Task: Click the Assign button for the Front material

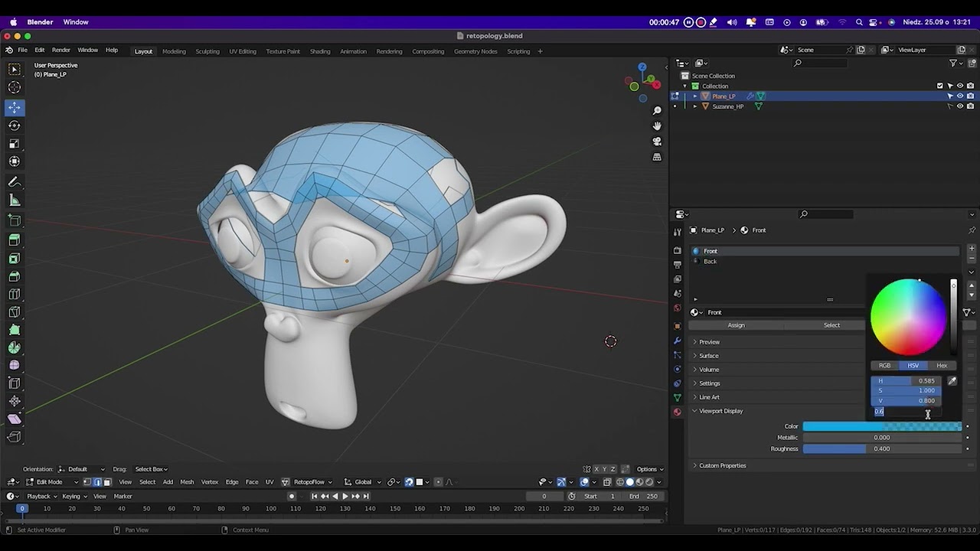Action: [x=735, y=324]
